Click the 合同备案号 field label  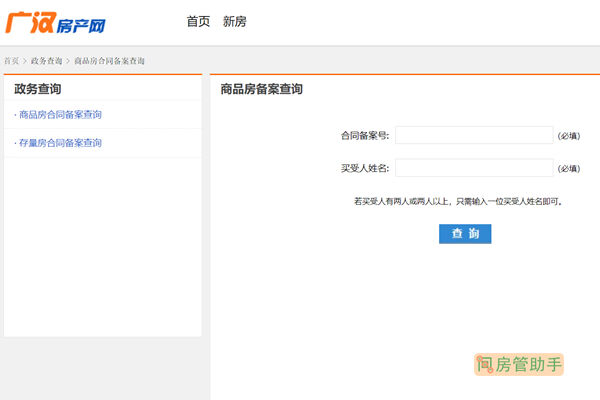[365, 136]
